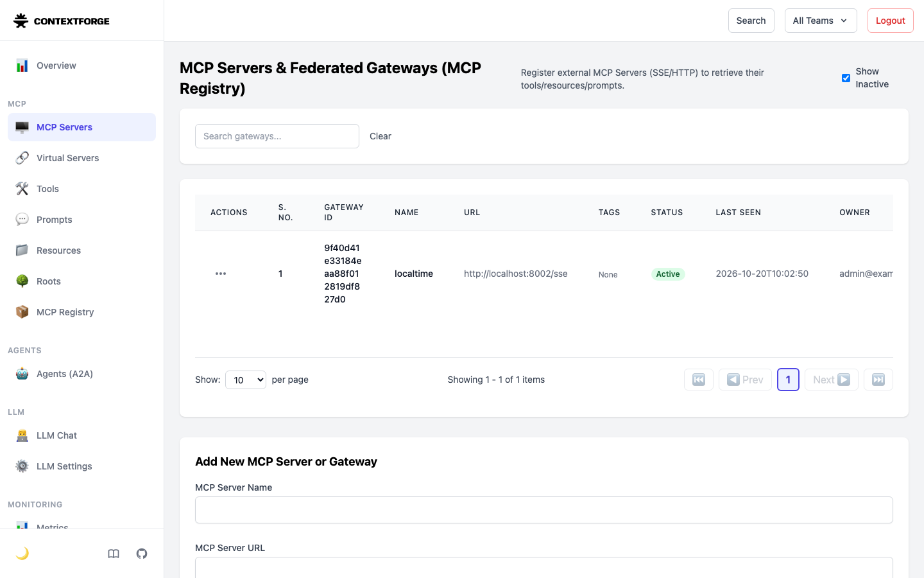Clear the gateway search
This screenshot has width=924, height=578.
pos(381,136)
